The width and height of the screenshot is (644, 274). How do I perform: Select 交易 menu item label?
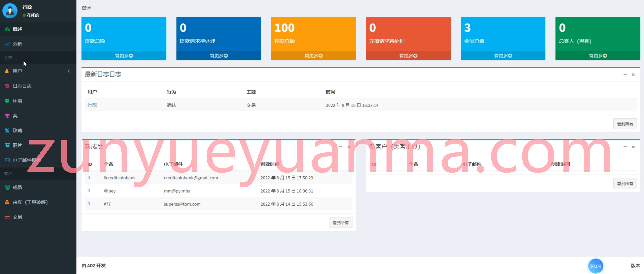(x=17, y=217)
